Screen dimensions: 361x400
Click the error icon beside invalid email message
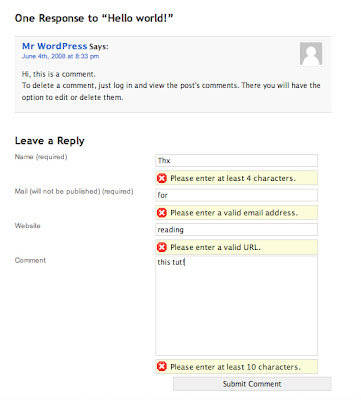162,213
